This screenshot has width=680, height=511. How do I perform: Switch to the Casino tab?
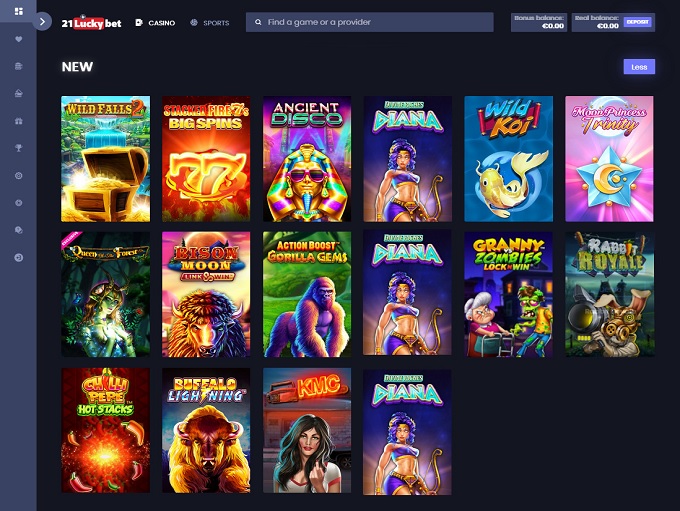(155, 22)
